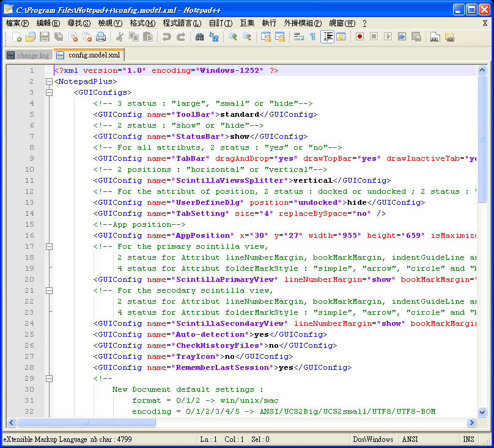The image size is (494, 448).
Task: Create a new file with toolbar icon
Action: (x=17, y=37)
